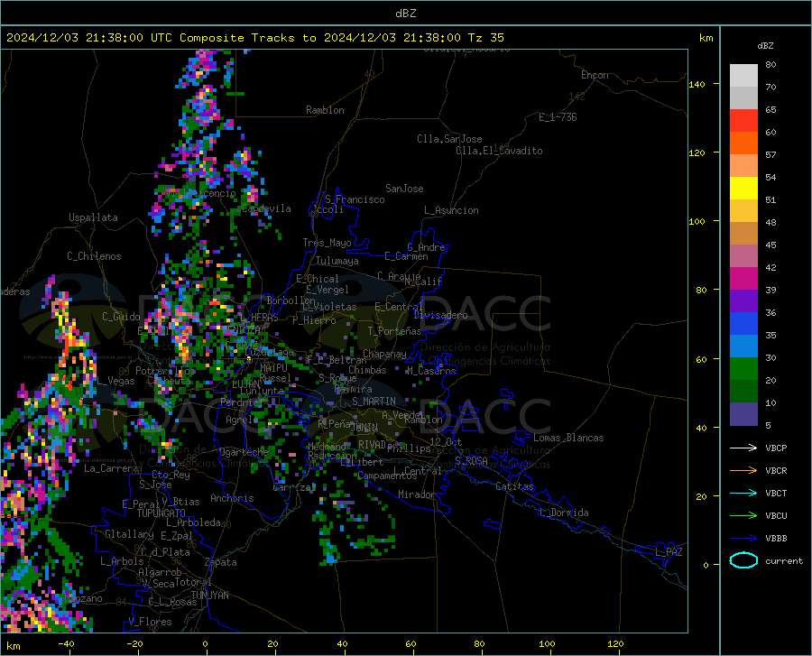The image size is (812, 656).
Task: Click the 'TUNUYAN' map label
Action: click(209, 596)
